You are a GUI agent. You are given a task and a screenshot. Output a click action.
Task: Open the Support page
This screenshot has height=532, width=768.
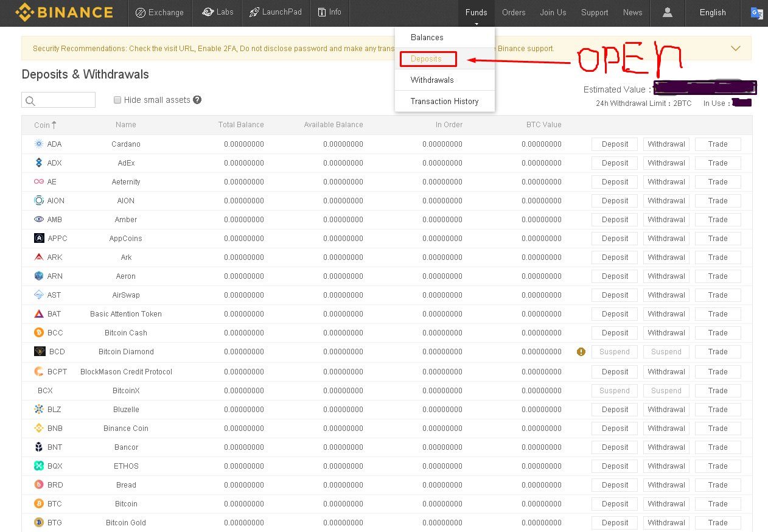click(595, 13)
